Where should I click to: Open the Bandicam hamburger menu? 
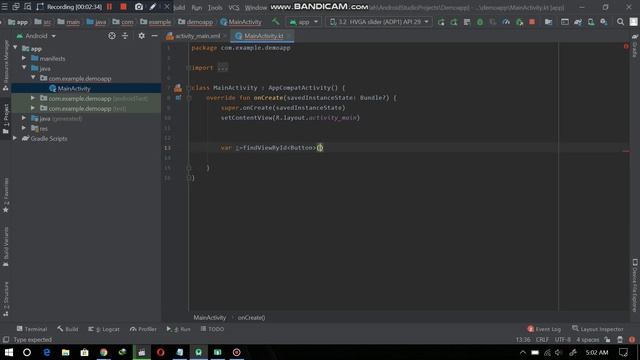point(4,7)
